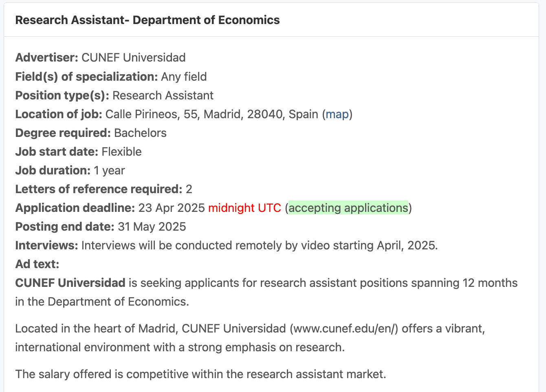Click the competitive salary sentence
Image resolution: width=546 pixels, height=392 pixels.
click(x=200, y=374)
